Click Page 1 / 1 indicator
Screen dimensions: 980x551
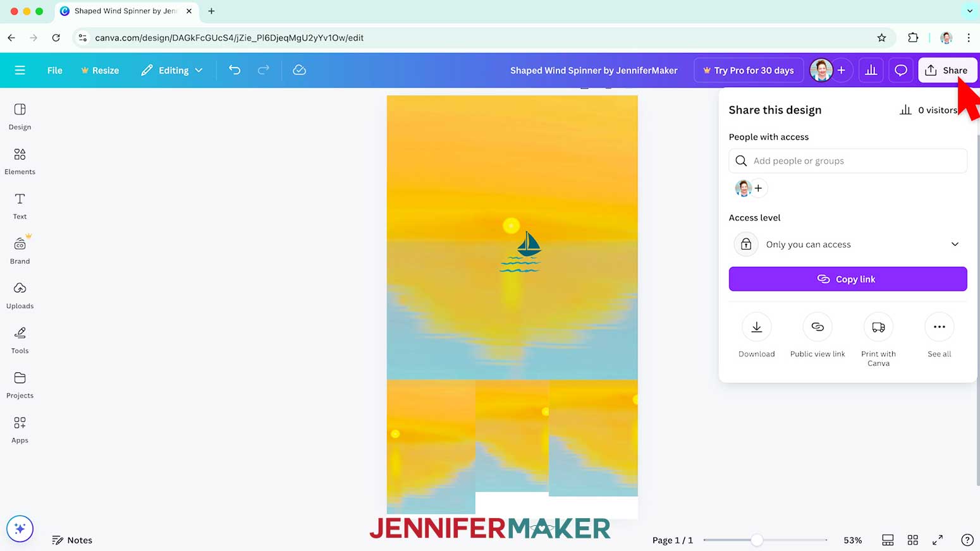(673, 540)
